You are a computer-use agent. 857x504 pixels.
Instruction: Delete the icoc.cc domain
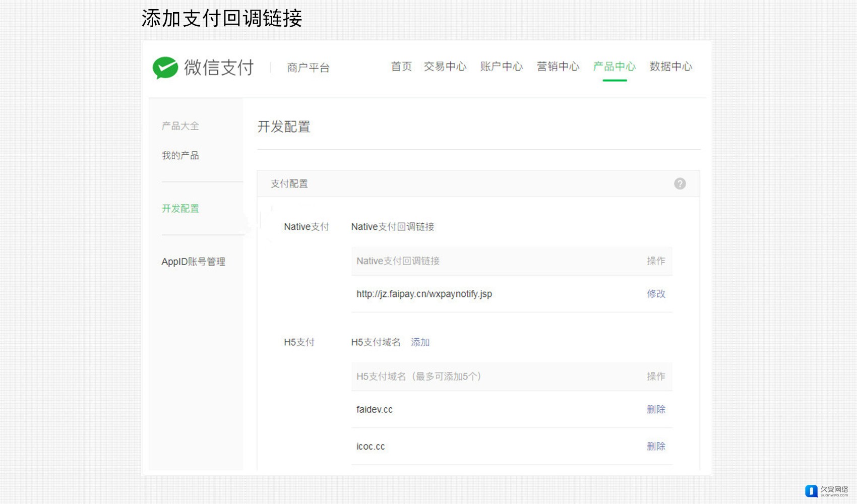point(656,447)
